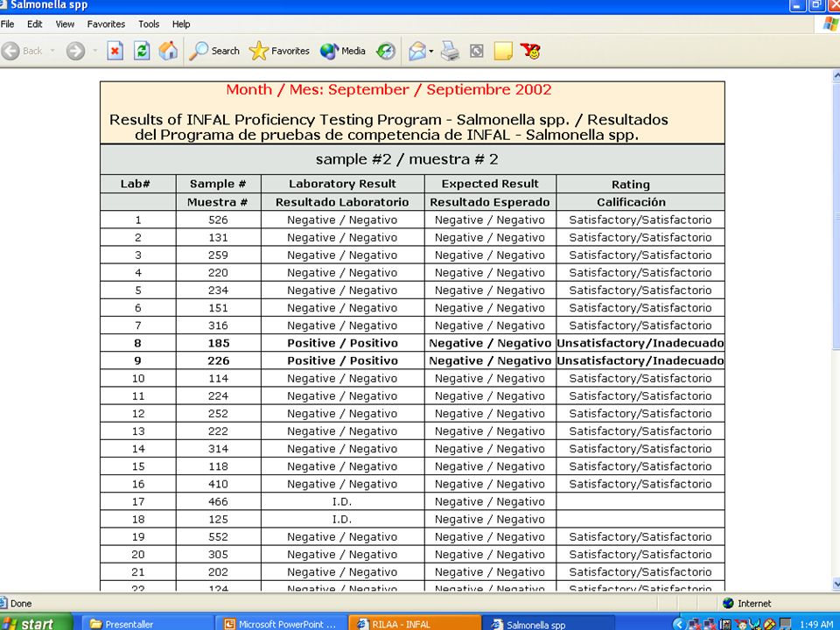Show browsing History from the toolbar

pos(386,51)
